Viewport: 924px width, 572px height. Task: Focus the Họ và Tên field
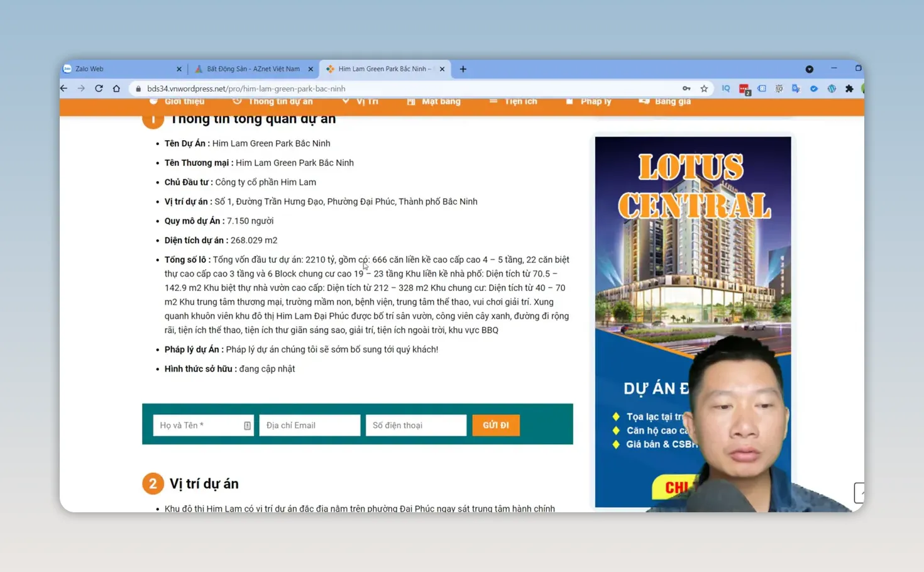pyautogui.click(x=203, y=426)
